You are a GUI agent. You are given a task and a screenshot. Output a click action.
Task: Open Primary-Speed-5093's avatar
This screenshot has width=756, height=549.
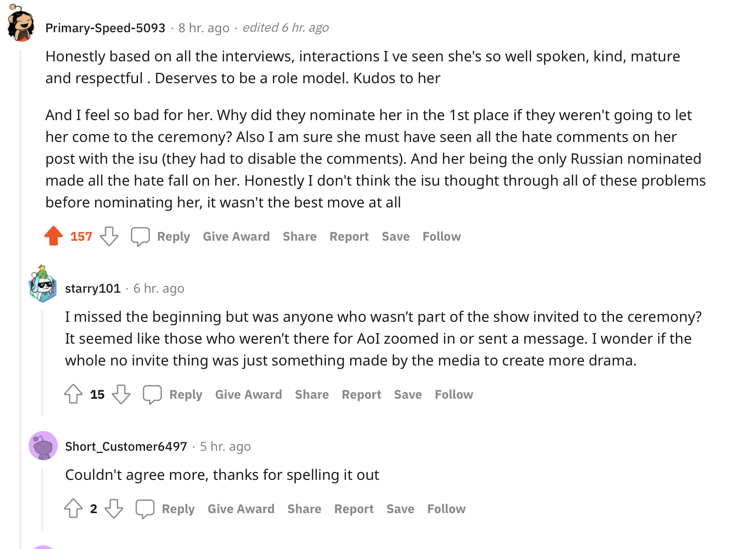(x=21, y=24)
